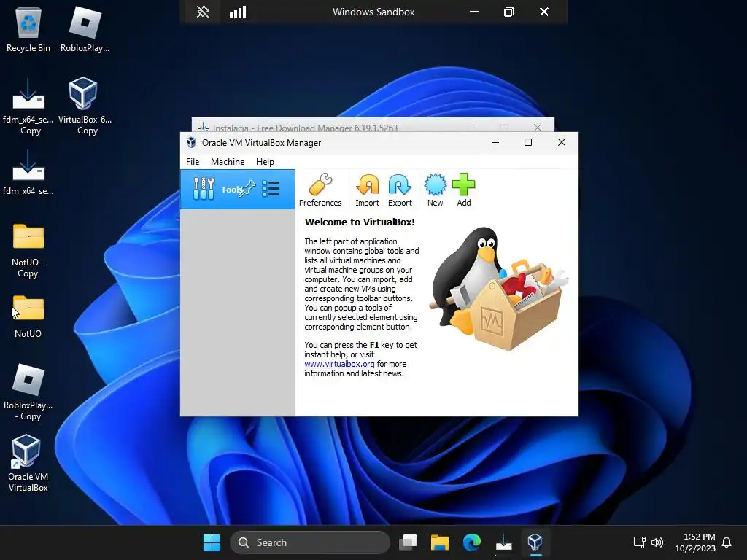This screenshot has width=747, height=560.
Task: Select the Recycle Bin desktop icon
Action: [x=28, y=31]
